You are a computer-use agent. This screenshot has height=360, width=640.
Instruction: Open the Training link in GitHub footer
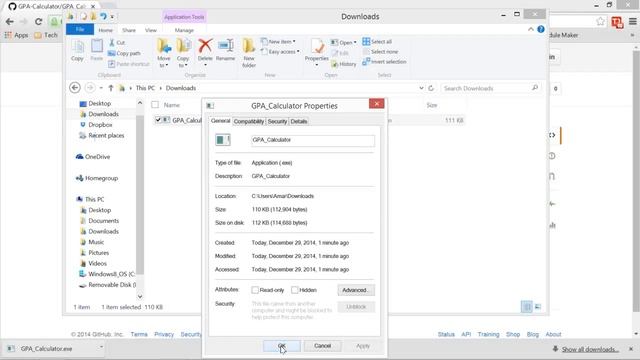[x=489, y=334]
